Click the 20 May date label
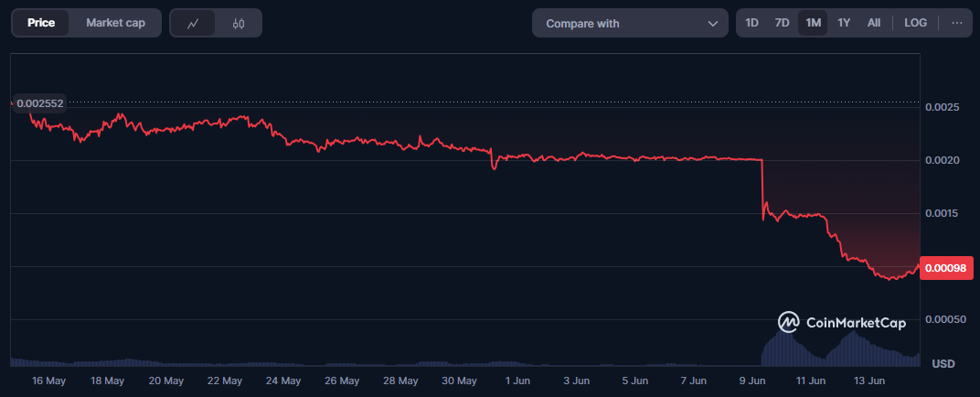980x397 pixels. 165,381
